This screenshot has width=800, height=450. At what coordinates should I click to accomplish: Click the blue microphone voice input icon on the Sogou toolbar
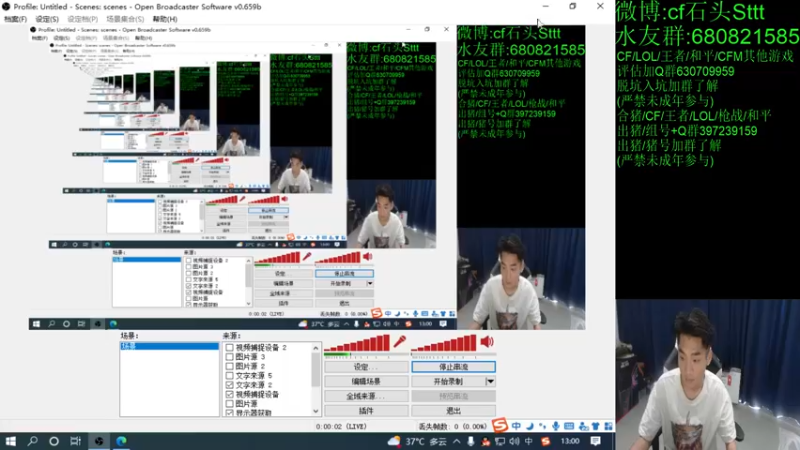[556, 426]
